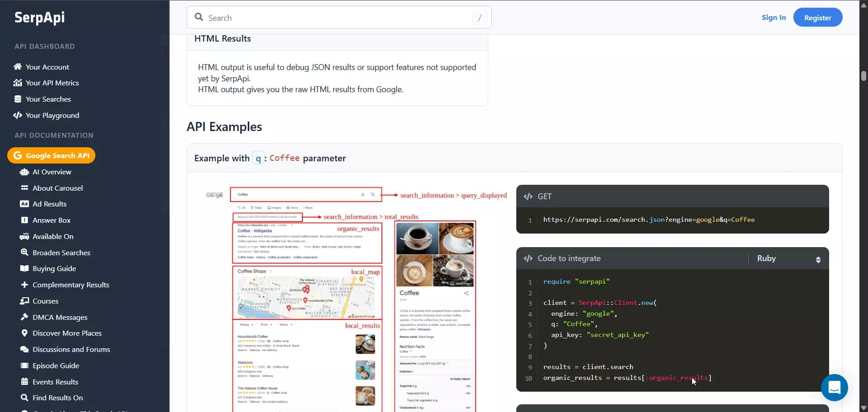The height and width of the screenshot is (412, 868).
Task: Click the Ad Results icon in sidebar
Action: (24, 204)
